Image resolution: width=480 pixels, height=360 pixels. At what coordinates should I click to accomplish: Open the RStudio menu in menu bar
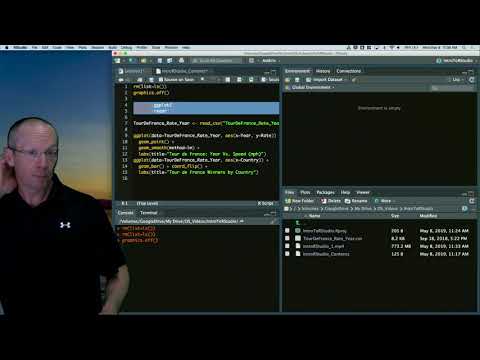[x=20, y=48]
